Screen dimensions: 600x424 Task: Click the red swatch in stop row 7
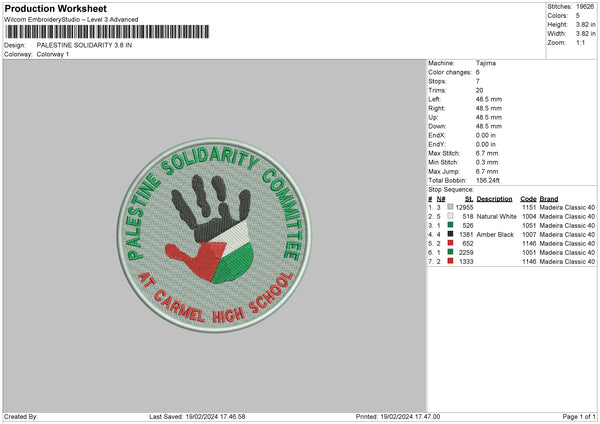pyautogui.click(x=450, y=261)
